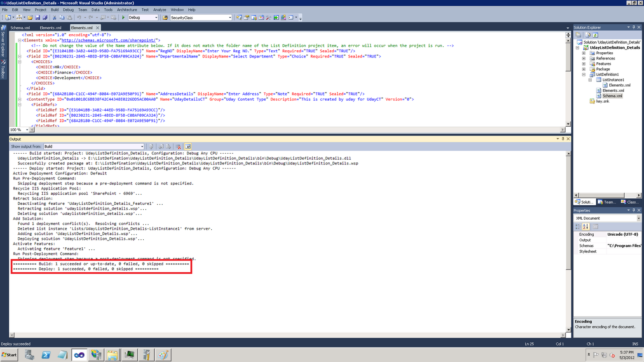Open the XML Document object dropdown in Properties
Screen dimensions: 644x362
[638, 218]
